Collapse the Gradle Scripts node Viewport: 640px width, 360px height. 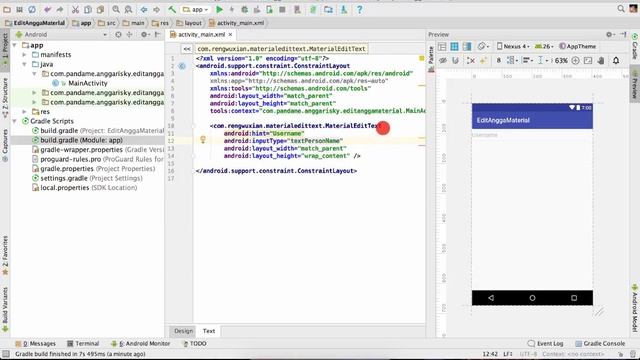(x=15, y=121)
